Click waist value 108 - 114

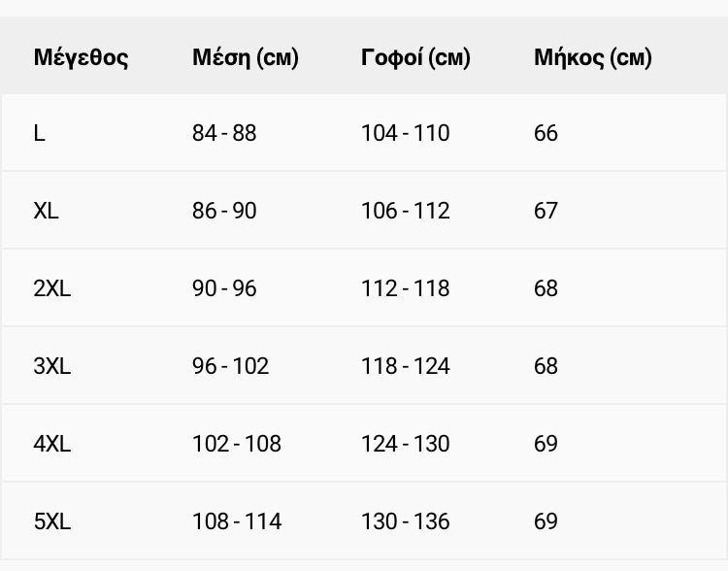tap(237, 521)
